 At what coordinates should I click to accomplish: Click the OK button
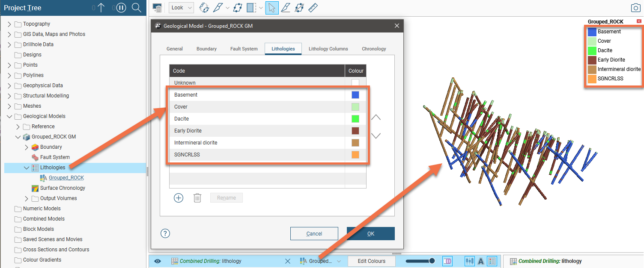click(x=371, y=233)
